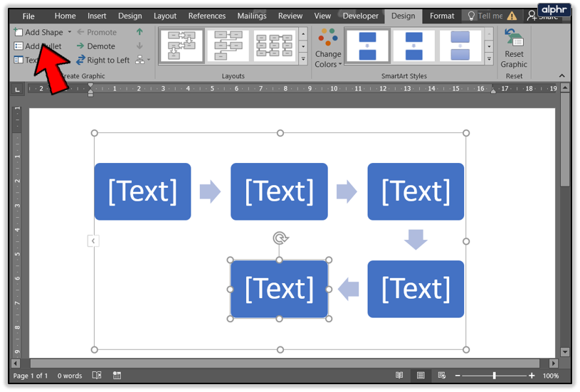This screenshot has width=580, height=392.
Task: Select the third SmartArt style thumbnail
Action: tap(460, 46)
